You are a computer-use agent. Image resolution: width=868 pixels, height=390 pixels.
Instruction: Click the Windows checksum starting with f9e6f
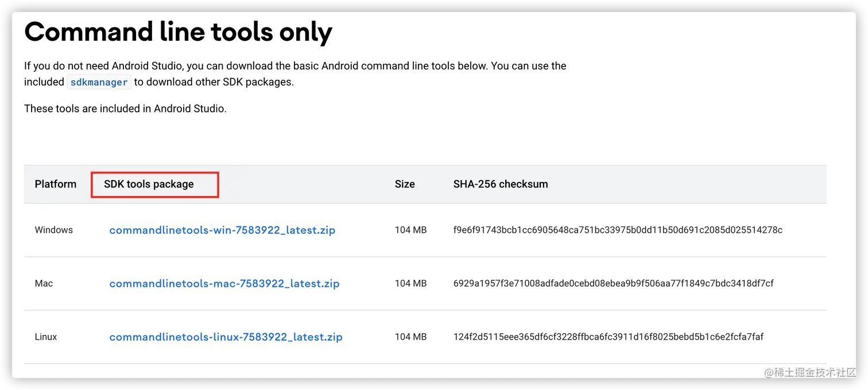pyautogui.click(x=618, y=230)
